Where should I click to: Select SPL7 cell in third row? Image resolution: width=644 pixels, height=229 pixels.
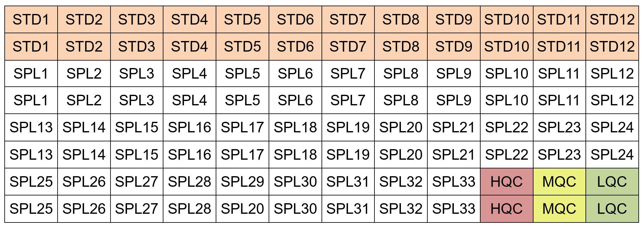click(348, 74)
